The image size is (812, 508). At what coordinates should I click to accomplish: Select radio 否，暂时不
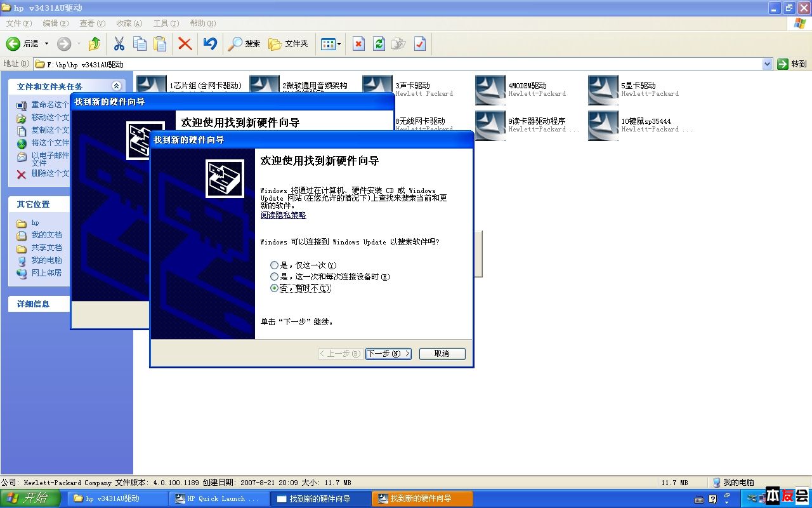pos(274,288)
